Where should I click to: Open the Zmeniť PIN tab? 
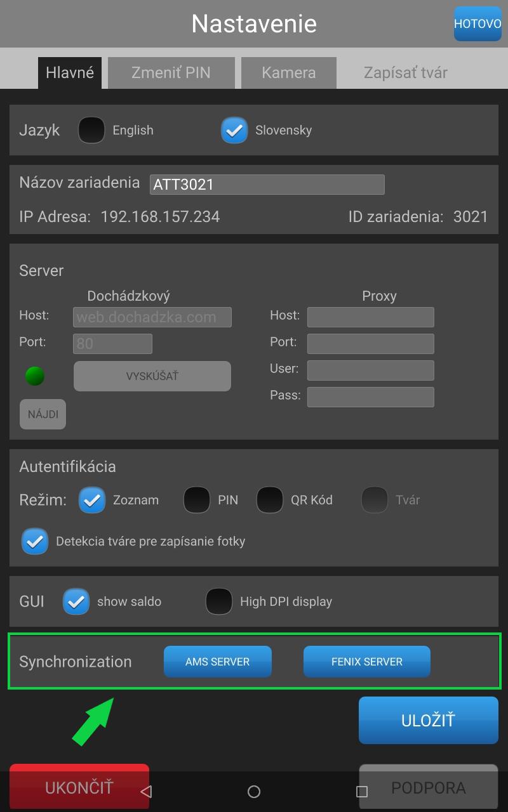click(171, 72)
